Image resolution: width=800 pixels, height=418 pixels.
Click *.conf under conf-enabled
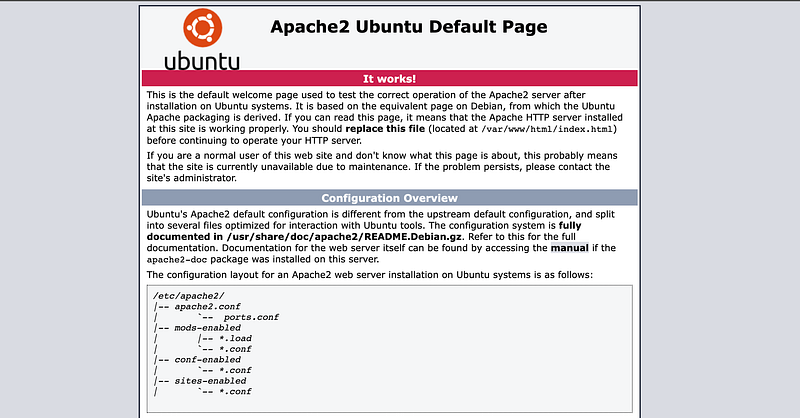235,371
